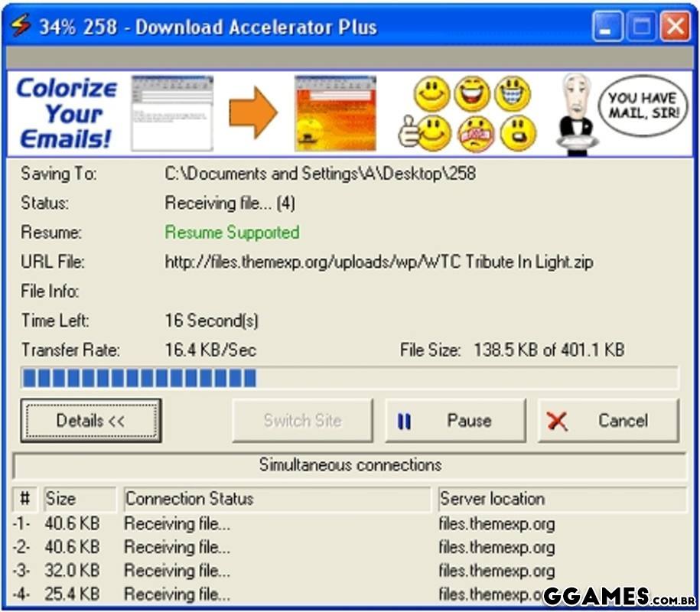The image size is (700, 612).
Task: Select connection row 1 with 40.6 KB
Action: [x=72, y=524]
